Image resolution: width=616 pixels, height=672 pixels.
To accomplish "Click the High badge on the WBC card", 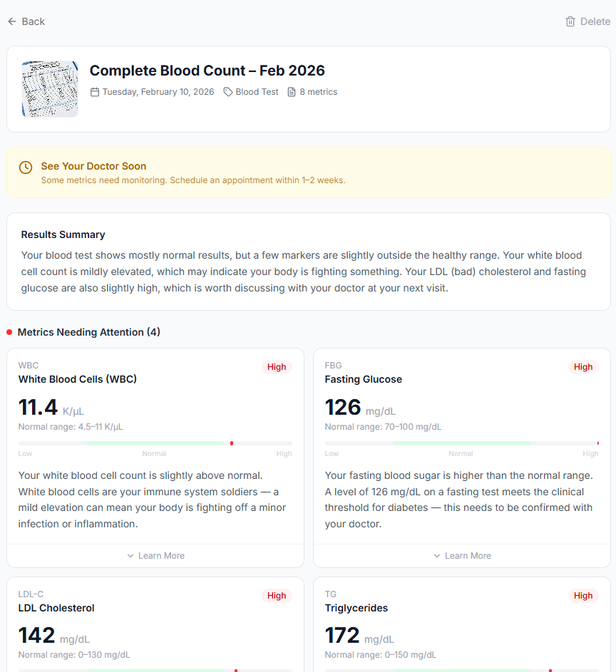I will pos(277,367).
